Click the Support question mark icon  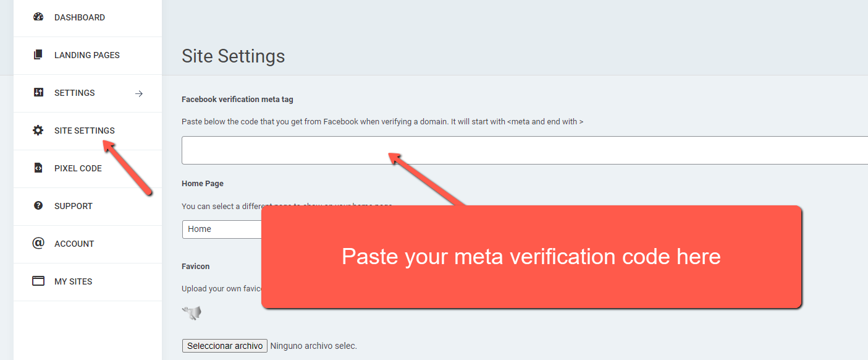tap(38, 206)
